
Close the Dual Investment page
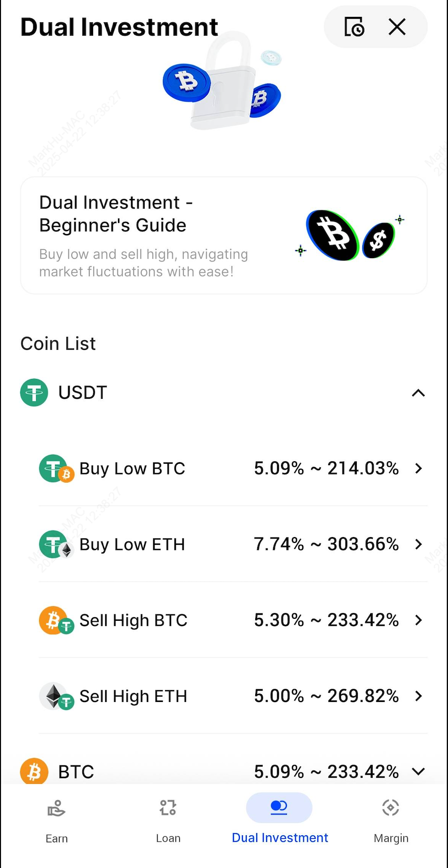coord(397,27)
